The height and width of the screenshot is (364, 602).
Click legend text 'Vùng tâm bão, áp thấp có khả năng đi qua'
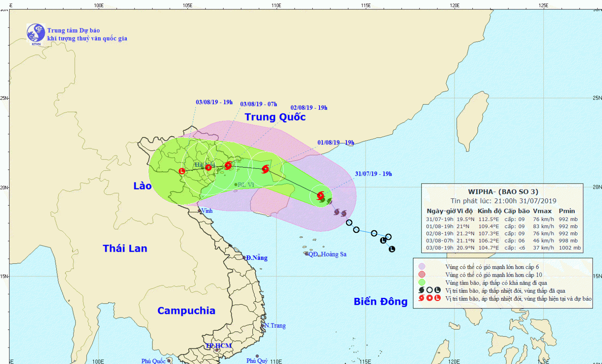pos(496,283)
